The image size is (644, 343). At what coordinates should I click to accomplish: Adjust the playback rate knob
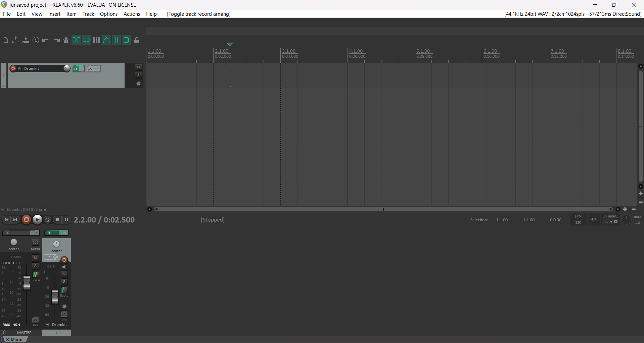[x=627, y=220]
